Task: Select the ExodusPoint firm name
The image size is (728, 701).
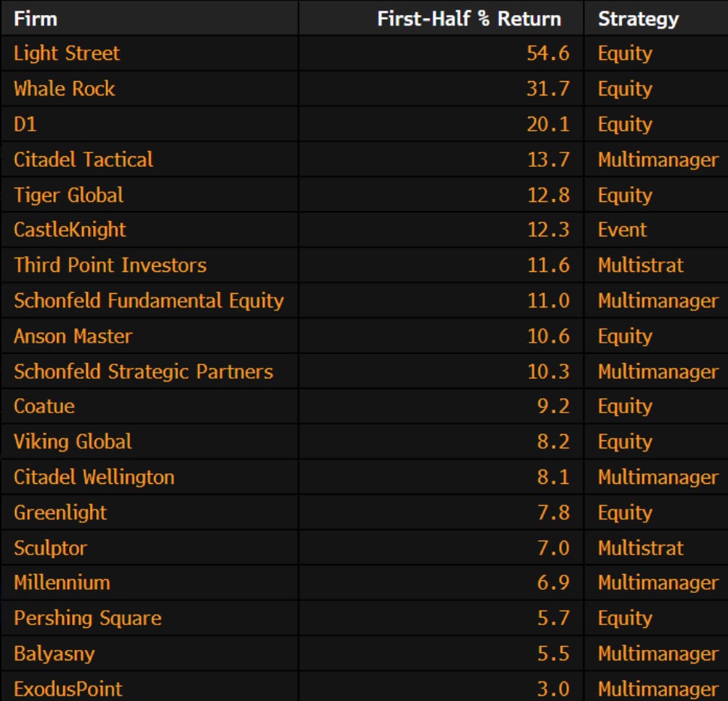Action: [x=68, y=689]
